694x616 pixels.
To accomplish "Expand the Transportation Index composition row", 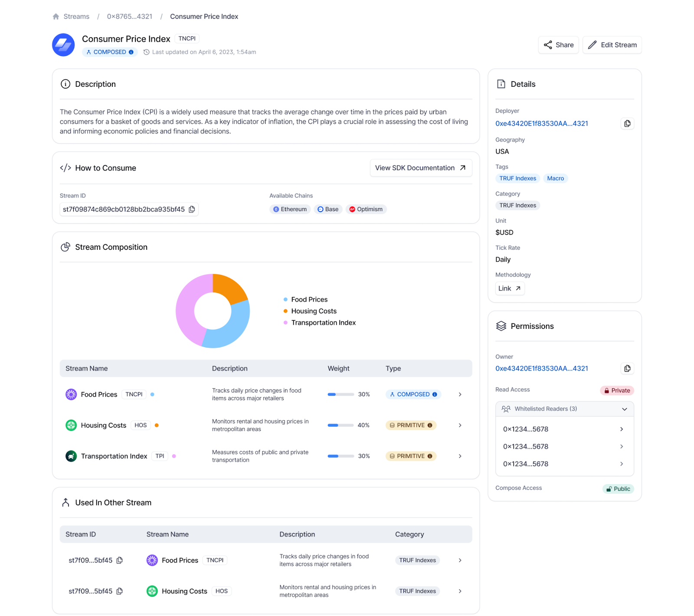I will 460,456.
